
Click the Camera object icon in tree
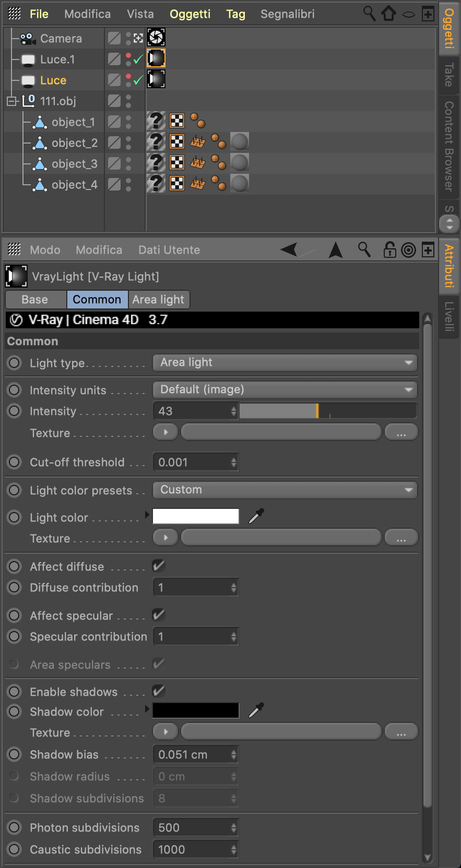coord(28,39)
